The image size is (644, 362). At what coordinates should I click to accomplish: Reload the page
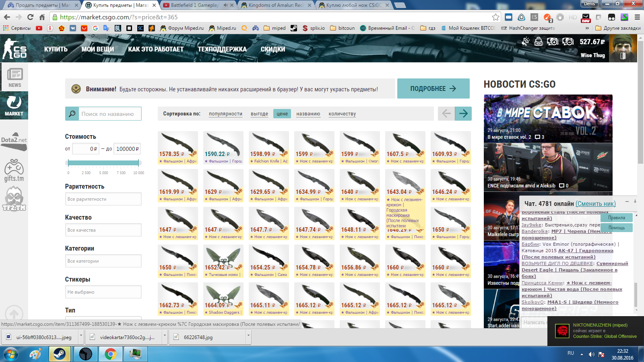(x=30, y=17)
